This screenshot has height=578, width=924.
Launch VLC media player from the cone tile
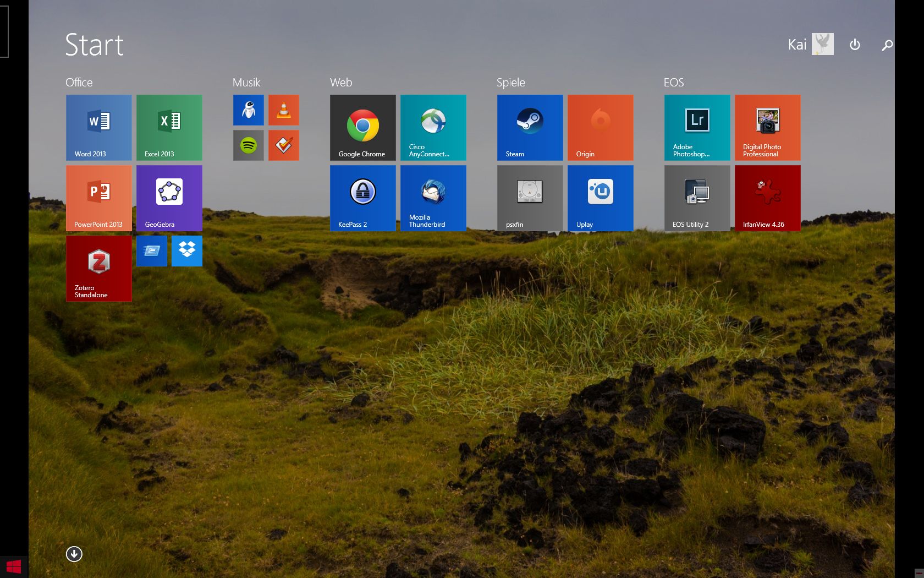click(x=284, y=110)
